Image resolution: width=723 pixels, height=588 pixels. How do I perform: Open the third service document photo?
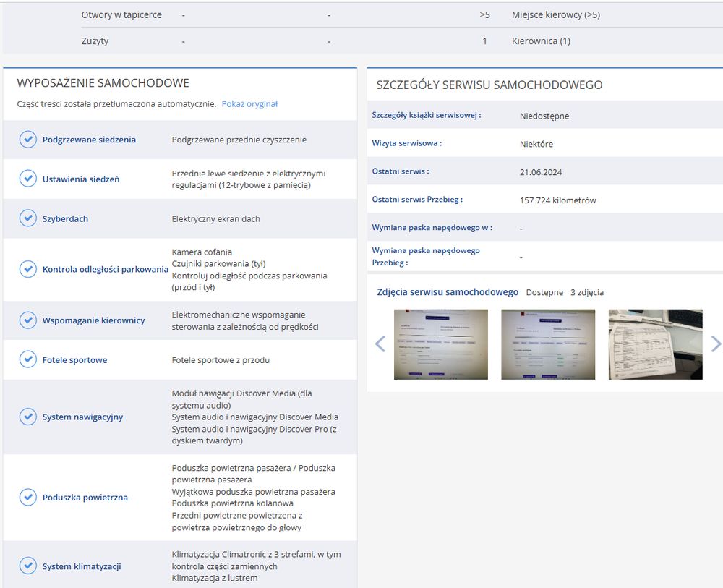[655, 344]
